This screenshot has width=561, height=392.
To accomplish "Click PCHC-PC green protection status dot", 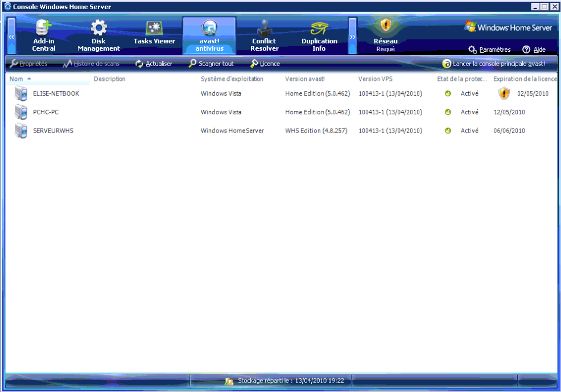I will (x=448, y=112).
